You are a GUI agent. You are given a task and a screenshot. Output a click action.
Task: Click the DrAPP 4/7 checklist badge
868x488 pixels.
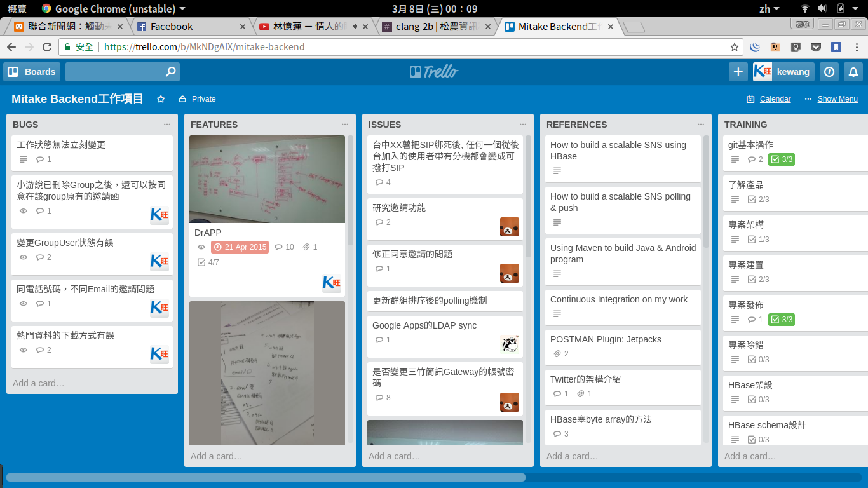208,262
